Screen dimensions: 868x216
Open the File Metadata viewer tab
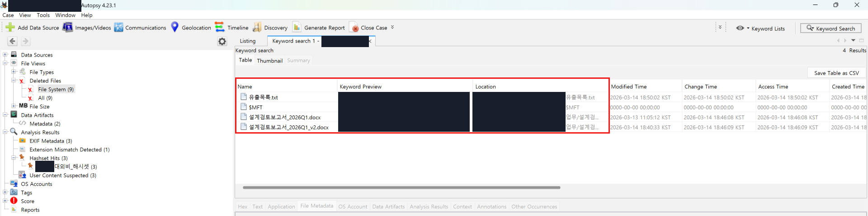point(317,206)
